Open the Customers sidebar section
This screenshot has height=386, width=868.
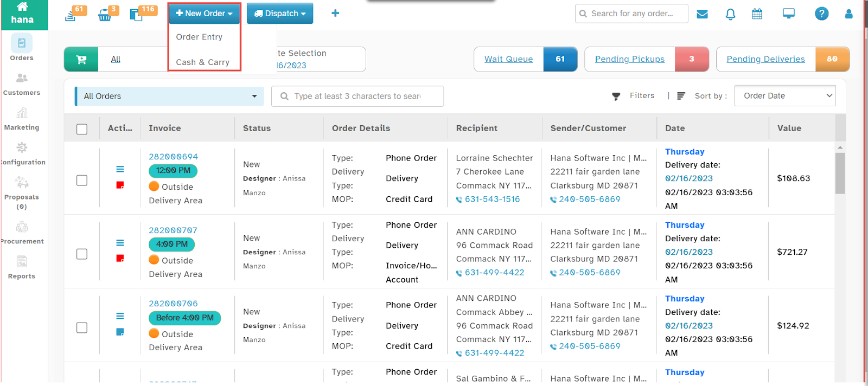(x=22, y=84)
